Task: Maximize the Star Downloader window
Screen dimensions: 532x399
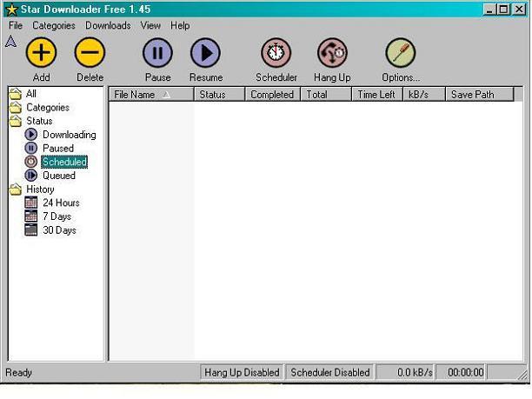Action: 504,10
